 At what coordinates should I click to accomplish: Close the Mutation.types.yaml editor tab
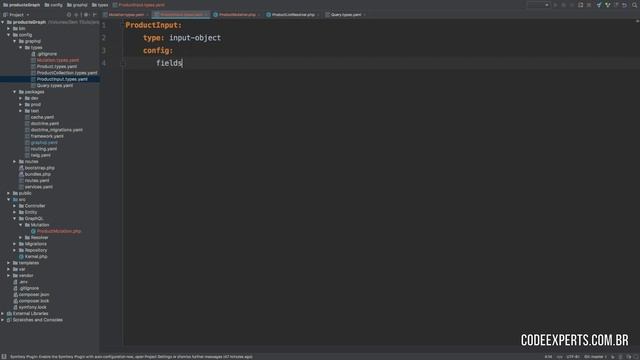point(147,15)
